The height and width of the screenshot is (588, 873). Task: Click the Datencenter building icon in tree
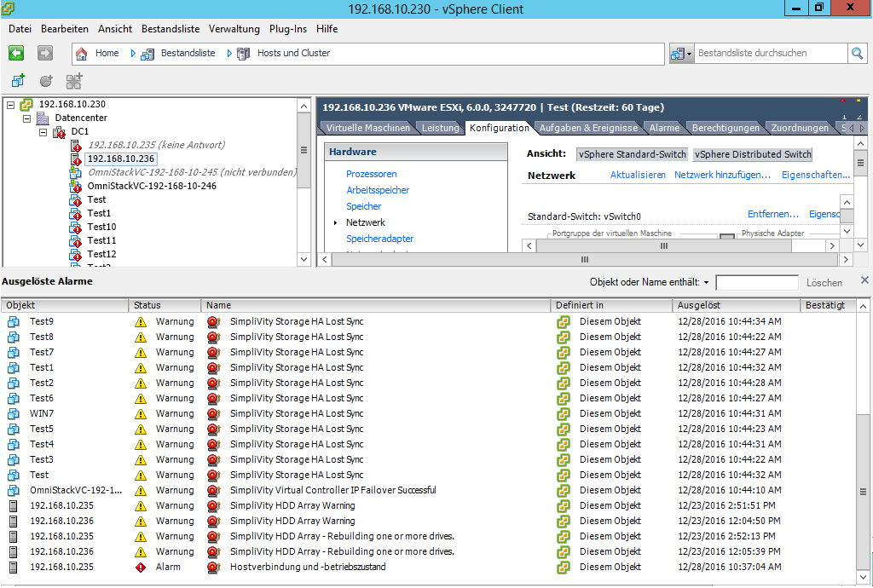pyautogui.click(x=43, y=118)
